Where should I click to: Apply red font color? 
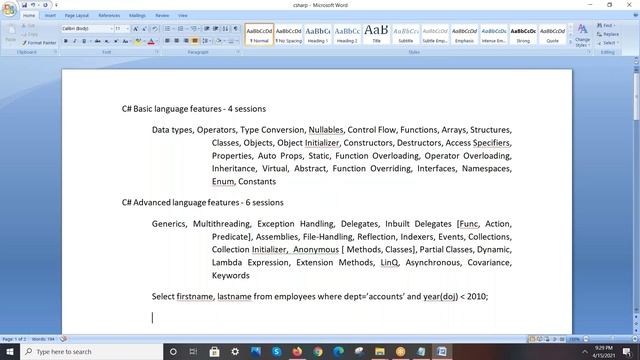pos(151,41)
